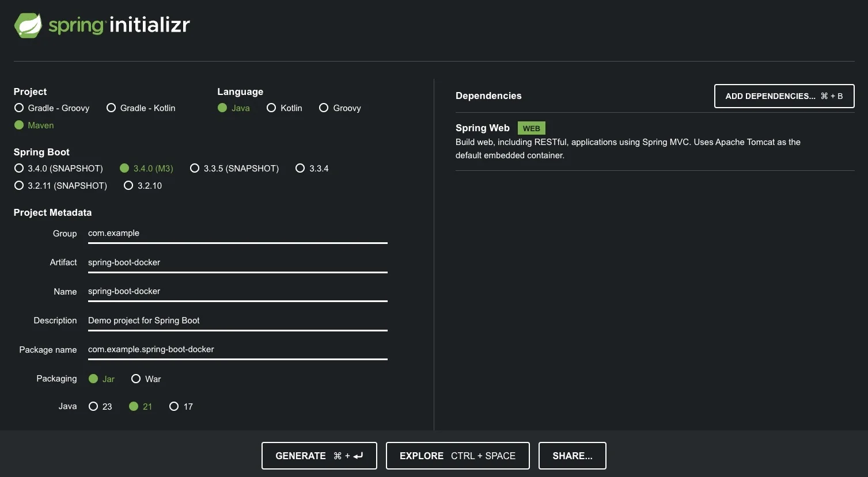Open the Add Dependencies dialog
Screen dimensions: 868x477
[x=783, y=96]
